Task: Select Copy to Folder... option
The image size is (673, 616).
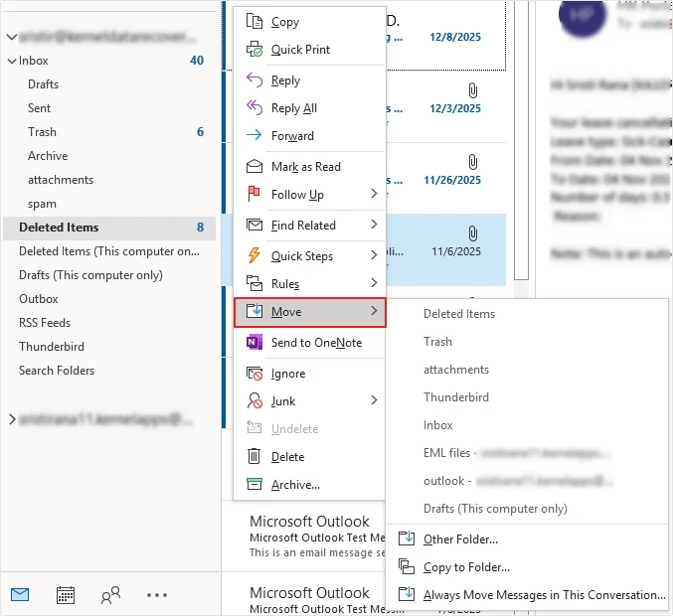Action: coord(466,567)
